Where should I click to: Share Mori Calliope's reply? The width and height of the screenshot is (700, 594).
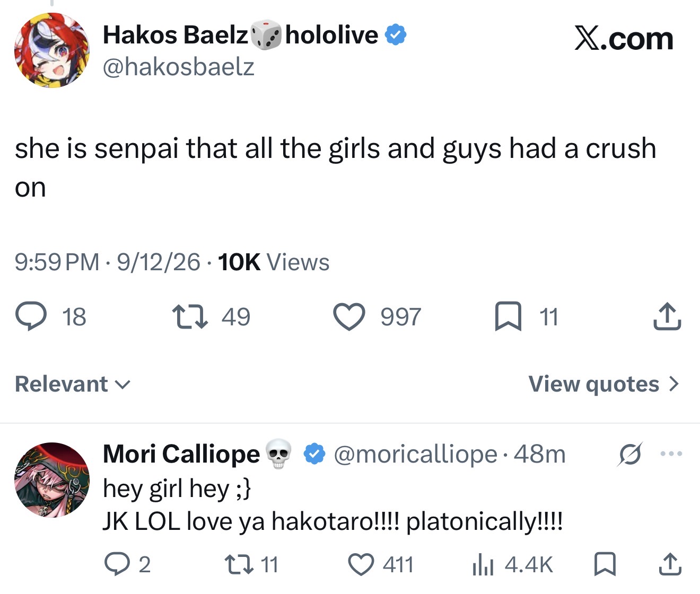[670, 564]
